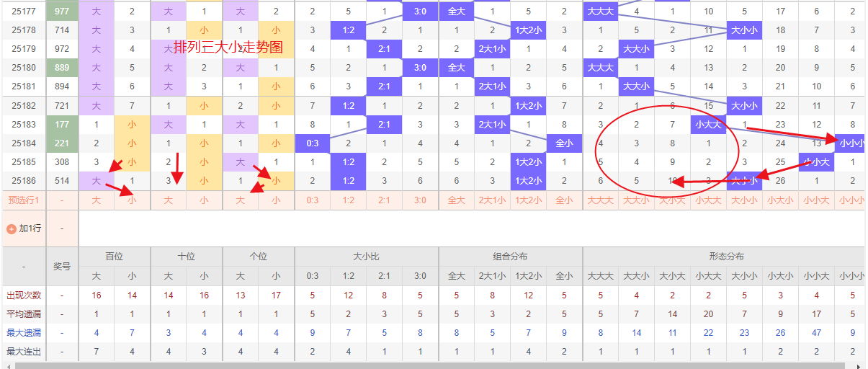Select 小大小 in the 预选行1 row

[x=781, y=200]
